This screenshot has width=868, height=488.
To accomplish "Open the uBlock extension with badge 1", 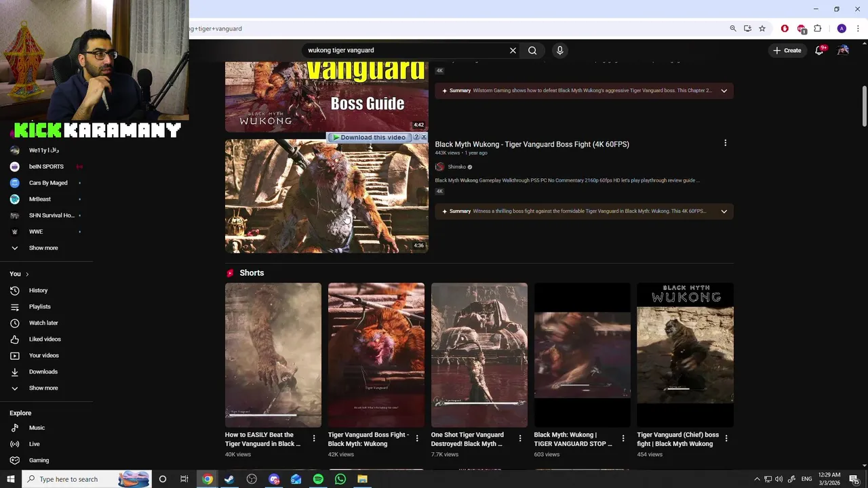I will 801,28.
